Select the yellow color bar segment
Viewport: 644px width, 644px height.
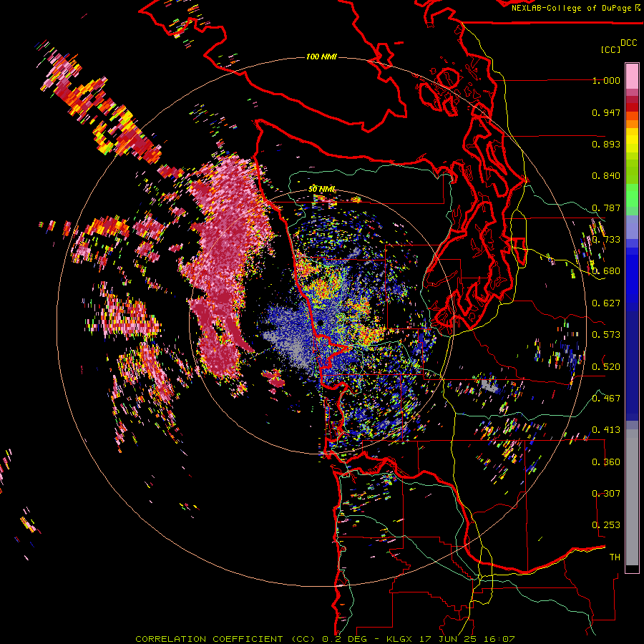[632, 140]
